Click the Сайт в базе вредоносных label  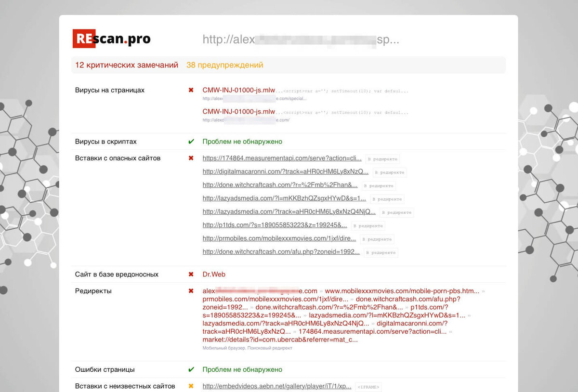click(117, 274)
